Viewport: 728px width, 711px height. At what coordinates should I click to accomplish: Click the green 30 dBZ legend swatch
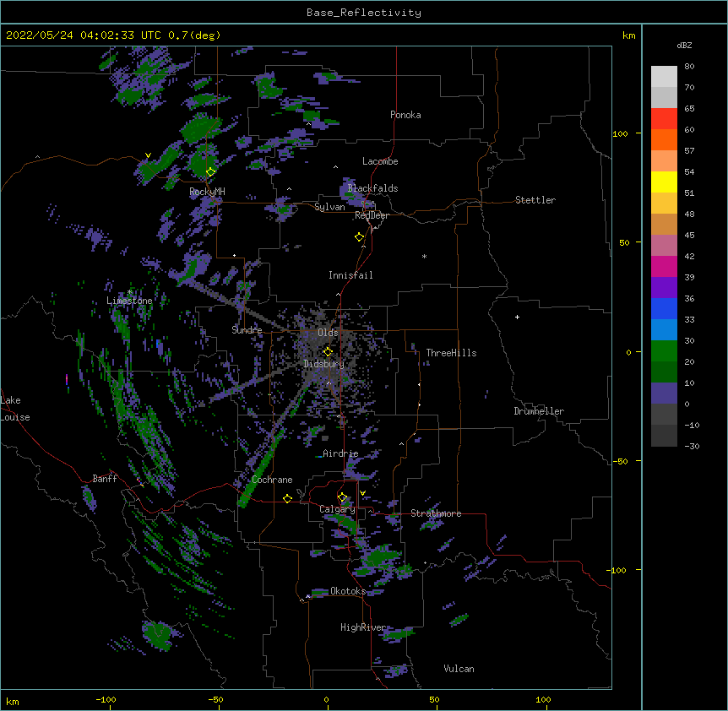[664, 351]
